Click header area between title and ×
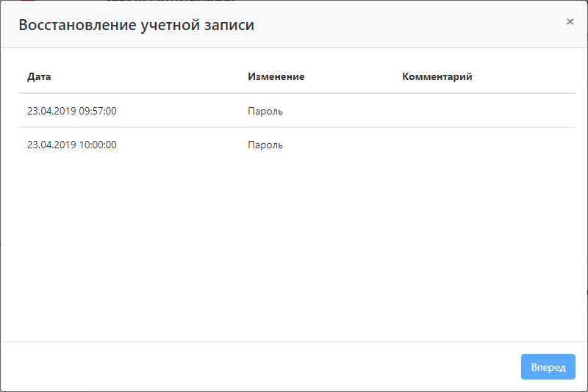588x392 pixels. pyautogui.click(x=412, y=25)
